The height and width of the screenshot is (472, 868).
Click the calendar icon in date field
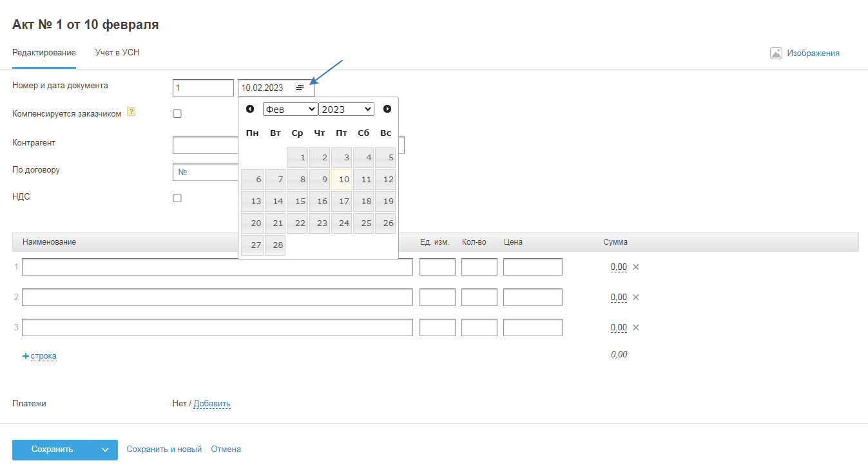point(300,88)
